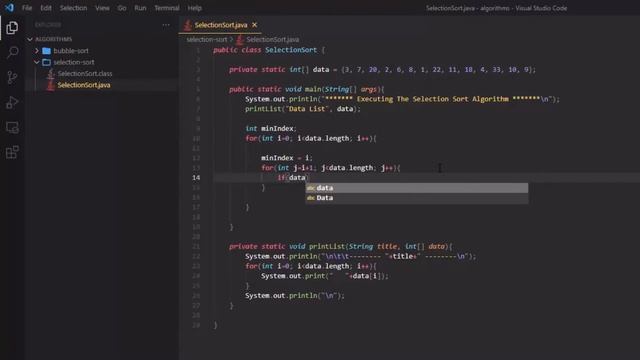640x360 pixels.
Task: Open the Source Control view
Action: click(12, 78)
